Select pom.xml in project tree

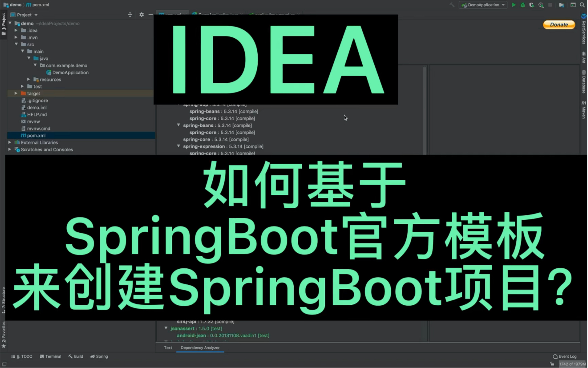81,136
